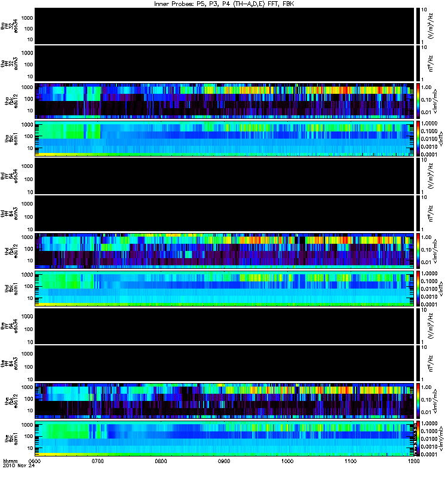Screen dimensions: 448x478
Task: Click the 0600 time axis label
Action: point(35,461)
